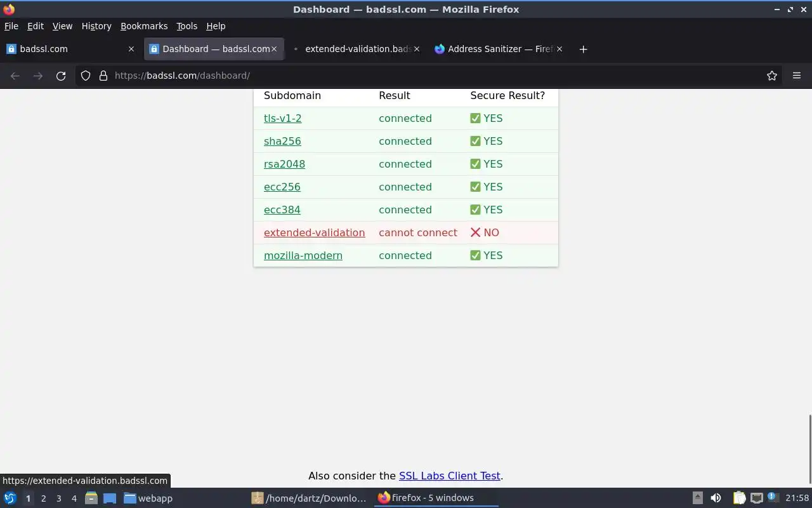The height and width of the screenshot is (508, 812).
Task: Click the removable media tray icon
Action: click(x=697, y=498)
